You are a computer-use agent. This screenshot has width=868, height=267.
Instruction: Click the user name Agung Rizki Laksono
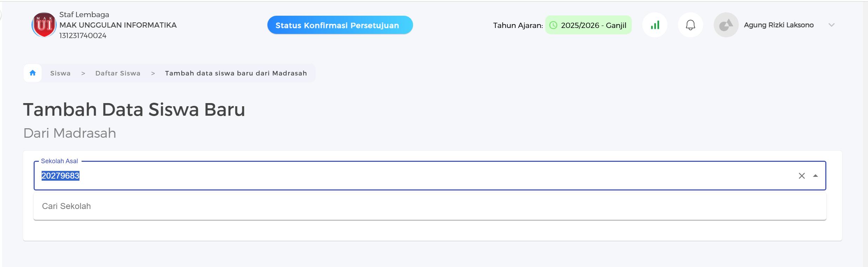tap(778, 25)
